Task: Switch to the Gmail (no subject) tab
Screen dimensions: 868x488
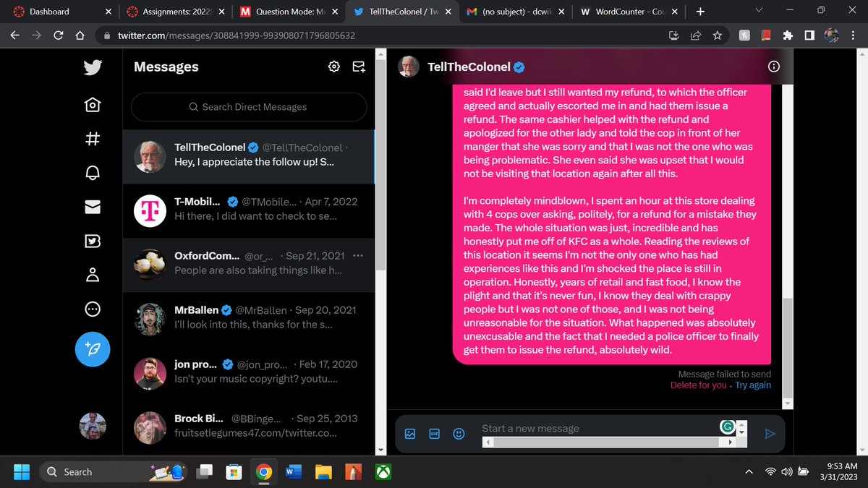Action: coord(515,11)
